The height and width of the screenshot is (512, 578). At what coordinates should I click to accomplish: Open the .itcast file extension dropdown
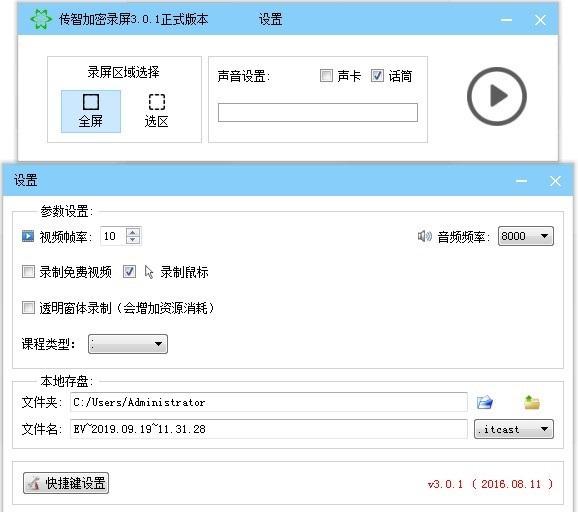tap(514, 429)
